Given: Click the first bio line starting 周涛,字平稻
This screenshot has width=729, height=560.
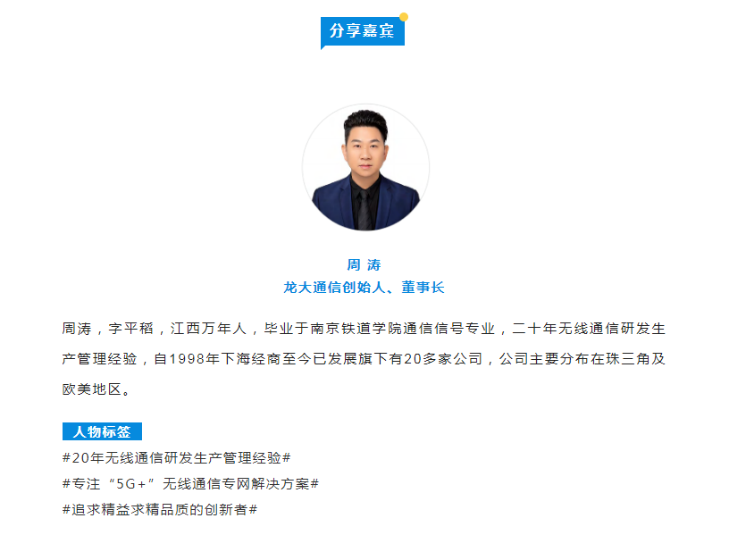Looking at the screenshot, I should click(364, 329).
